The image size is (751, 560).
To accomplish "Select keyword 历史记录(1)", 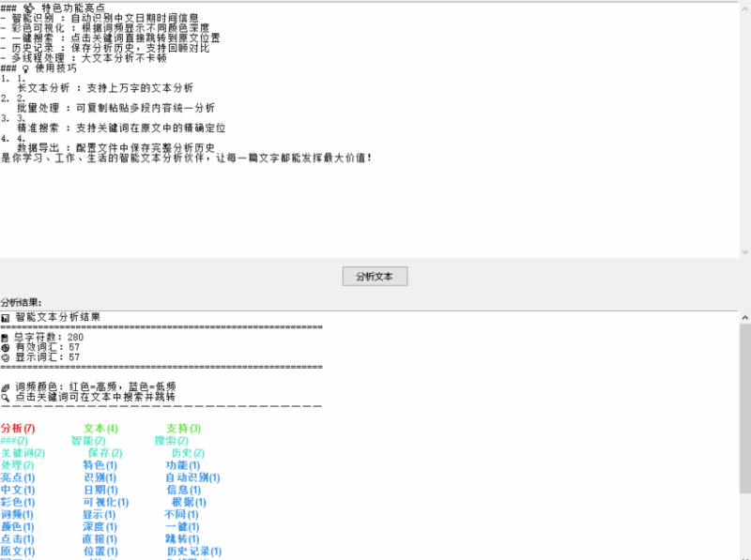I will (194, 552).
